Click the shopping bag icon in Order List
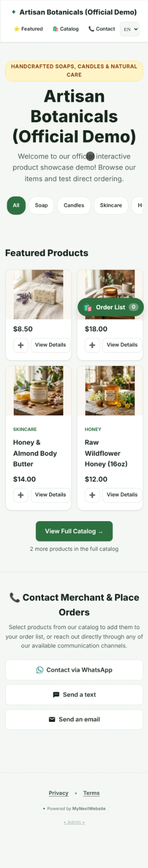Screen dimensions: 148x868 coord(88,307)
